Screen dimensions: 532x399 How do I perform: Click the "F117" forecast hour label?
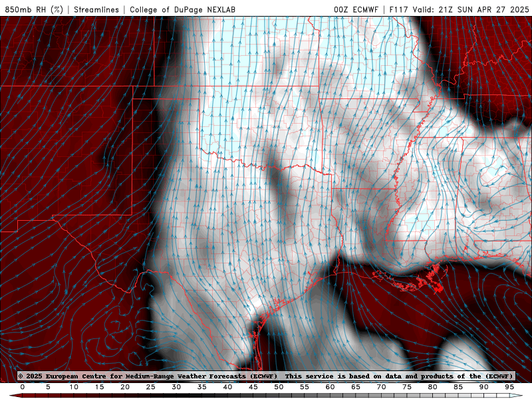click(399, 9)
